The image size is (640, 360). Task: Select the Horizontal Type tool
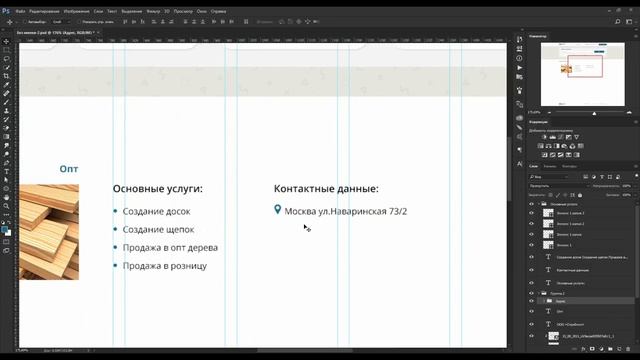pos(6,171)
